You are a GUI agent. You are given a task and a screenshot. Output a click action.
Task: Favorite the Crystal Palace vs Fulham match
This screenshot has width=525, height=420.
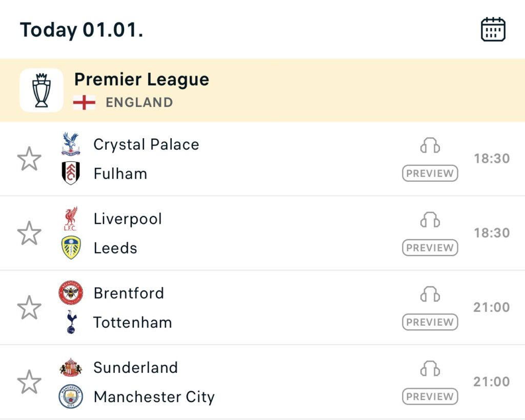29,159
